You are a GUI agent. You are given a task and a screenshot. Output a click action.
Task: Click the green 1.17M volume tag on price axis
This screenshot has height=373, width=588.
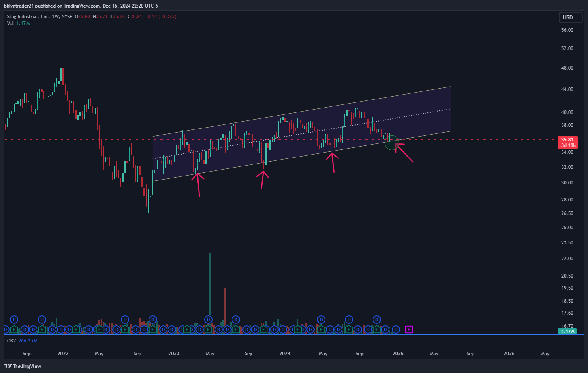(x=568, y=331)
